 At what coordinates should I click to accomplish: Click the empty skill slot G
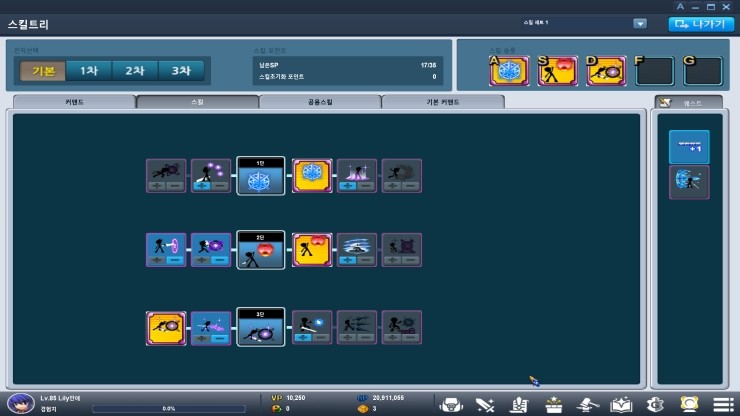(x=703, y=71)
